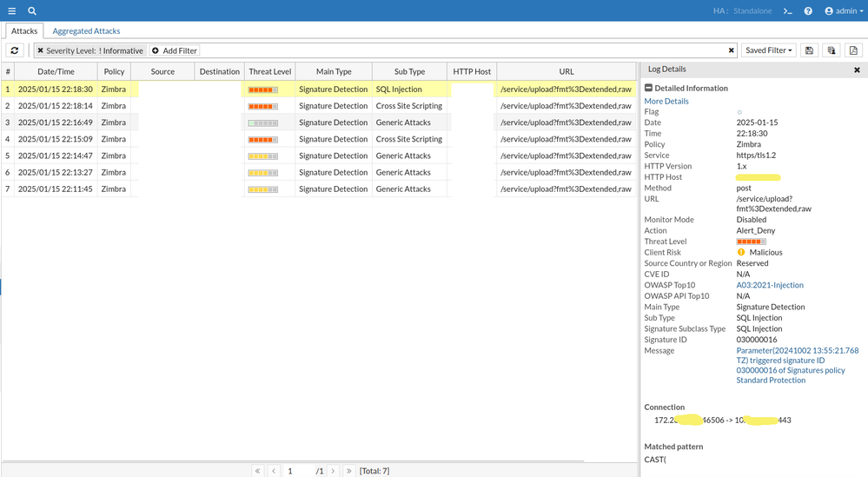868x477 pixels.
Task: Refresh the attack log list
Action: tap(15, 50)
